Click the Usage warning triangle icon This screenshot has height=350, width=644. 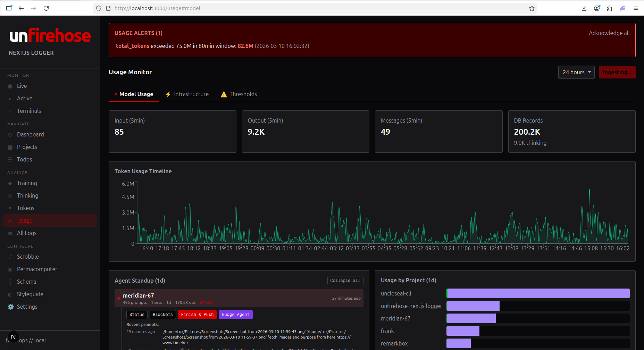10,221
